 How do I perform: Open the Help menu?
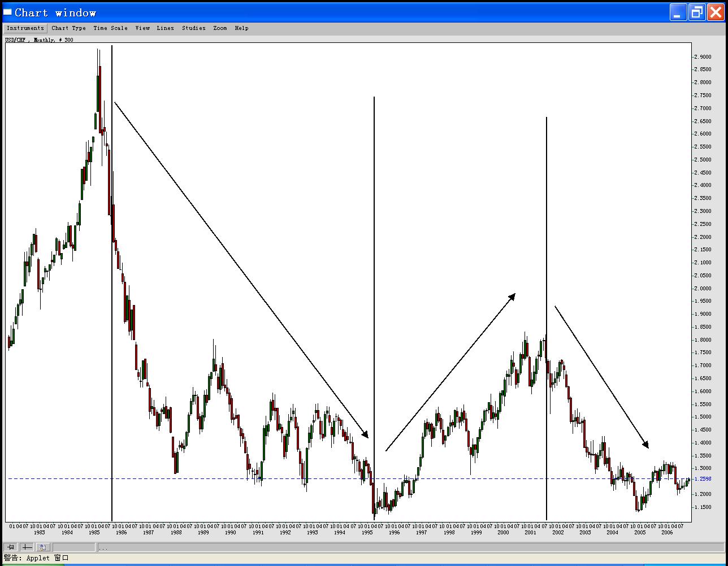(241, 28)
